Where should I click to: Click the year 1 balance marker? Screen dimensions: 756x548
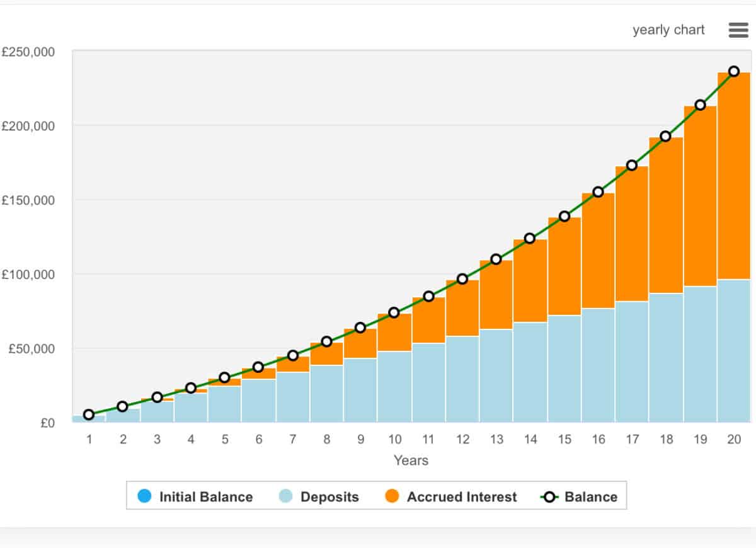pyautogui.click(x=89, y=414)
